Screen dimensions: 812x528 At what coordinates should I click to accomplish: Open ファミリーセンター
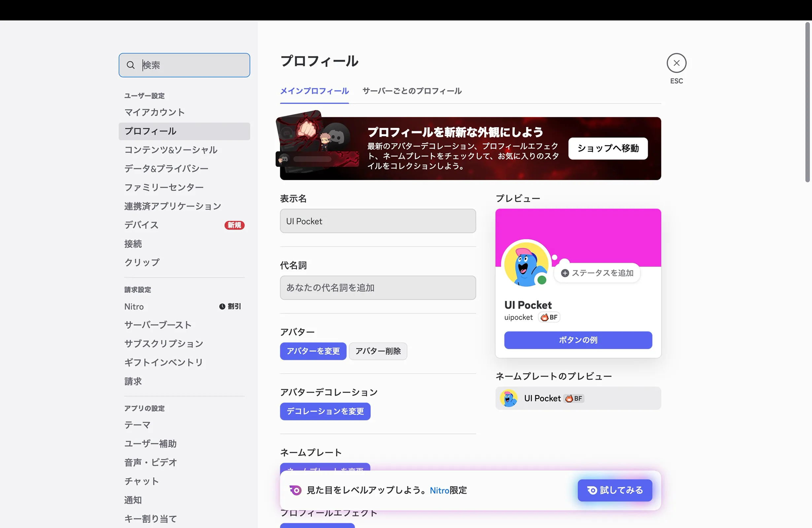pos(184,187)
